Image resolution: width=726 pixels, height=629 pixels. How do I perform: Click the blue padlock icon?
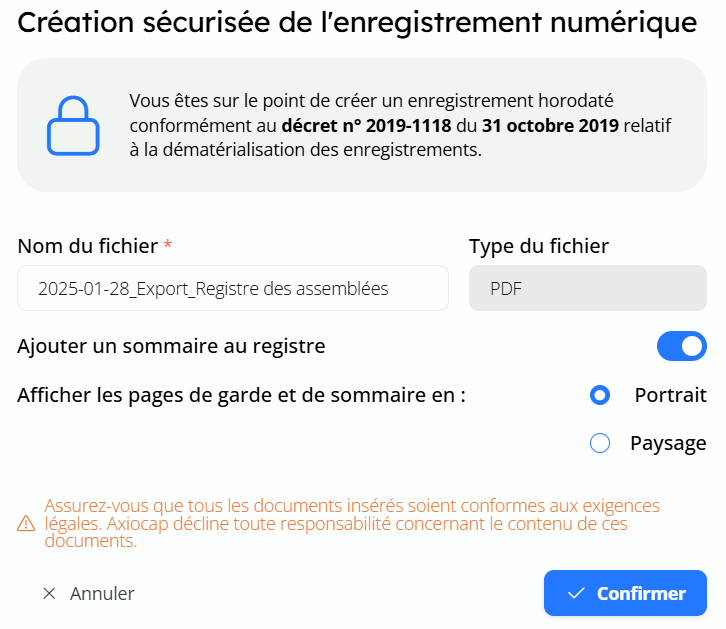[73, 125]
